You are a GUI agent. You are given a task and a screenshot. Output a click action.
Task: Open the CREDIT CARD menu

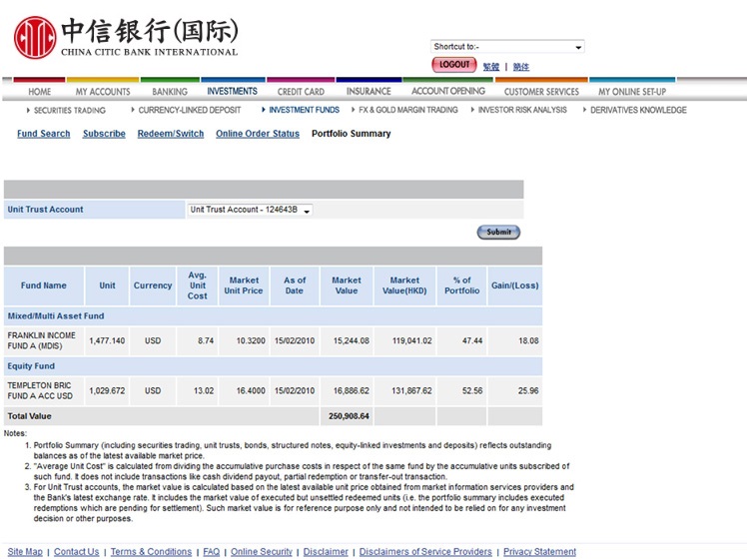click(301, 92)
